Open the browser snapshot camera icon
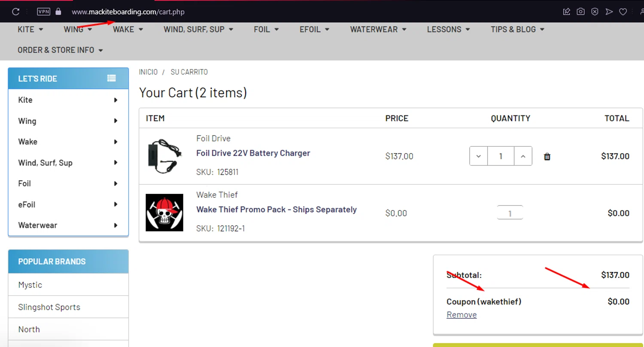 click(580, 12)
